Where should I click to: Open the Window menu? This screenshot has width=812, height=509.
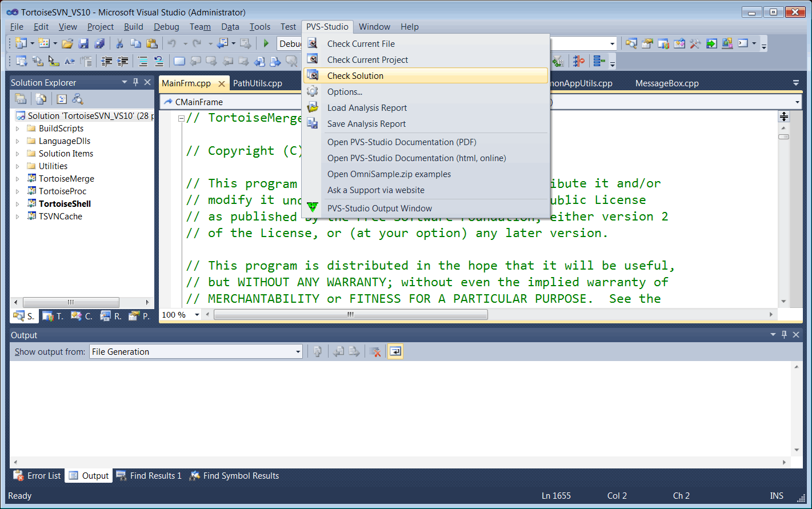(x=374, y=27)
